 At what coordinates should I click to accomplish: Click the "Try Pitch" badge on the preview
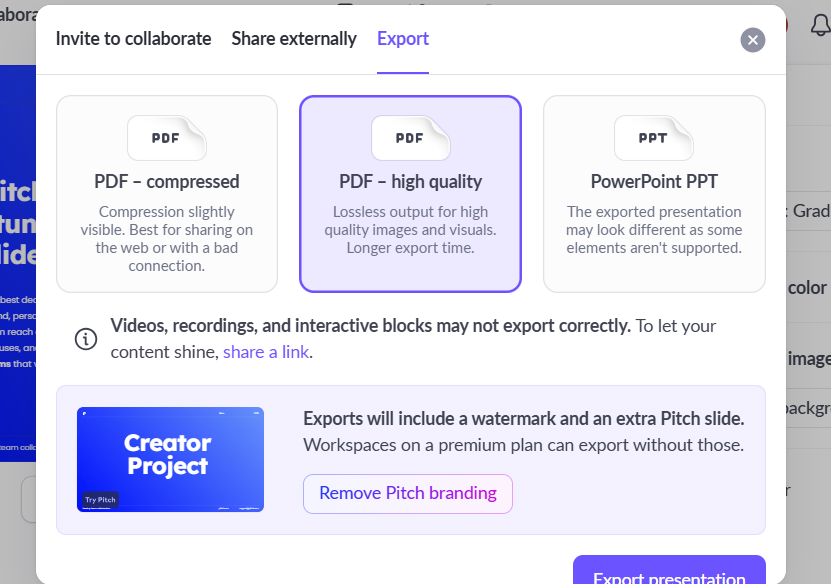(100, 500)
